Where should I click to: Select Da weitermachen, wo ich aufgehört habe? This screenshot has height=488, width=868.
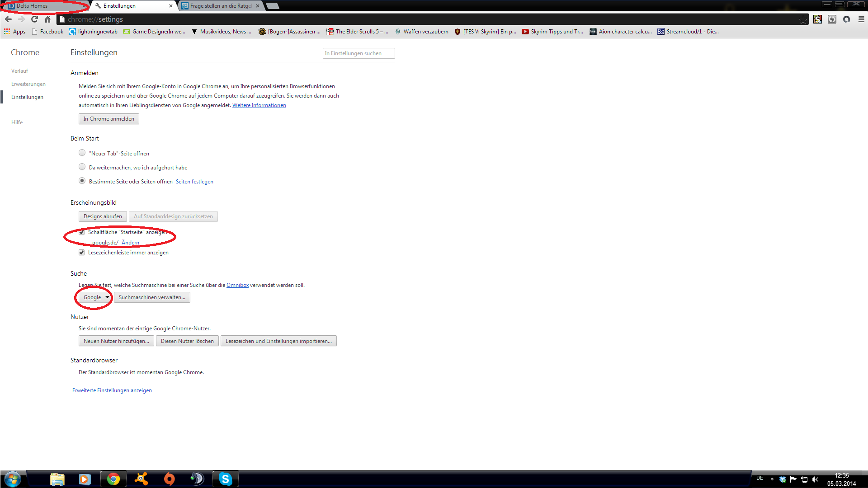[82, 167]
